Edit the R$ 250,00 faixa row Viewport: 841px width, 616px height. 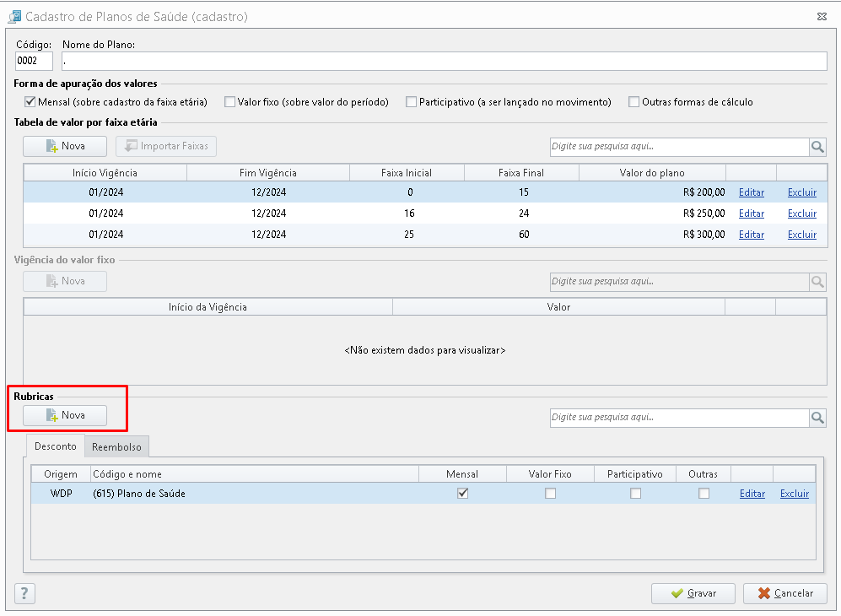(752, 213)
